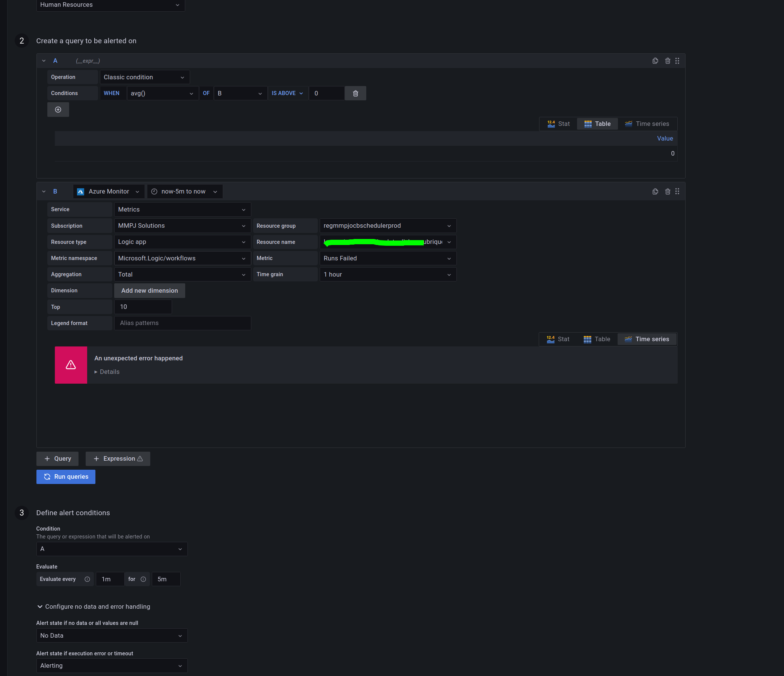Viewport: 784px width, 676px height.
Task: Open Azure Monitor data source picker
Action: point(109,192)
